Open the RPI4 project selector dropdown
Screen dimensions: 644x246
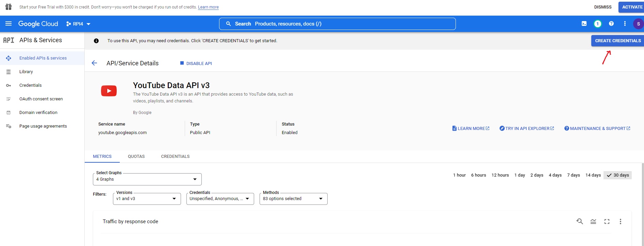click(x=78, y=24)
